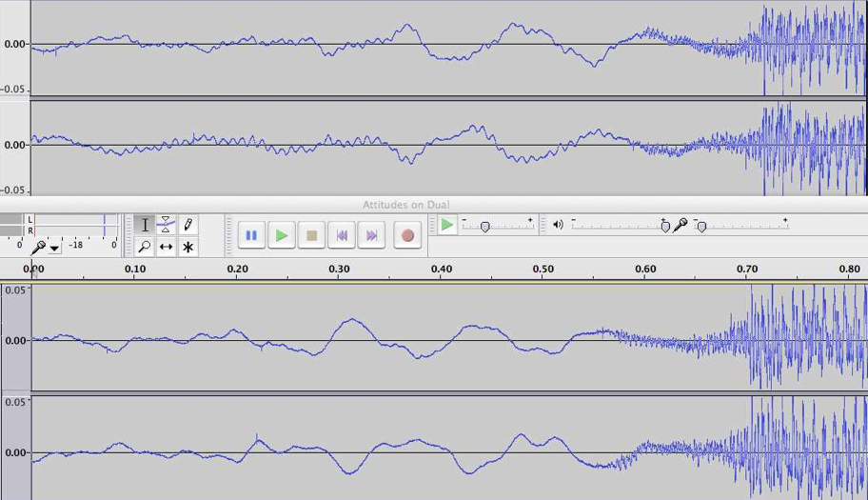Screen dimensions: 868x500
Task: Click the timeline ruler at 0.60
Action: 645,270
